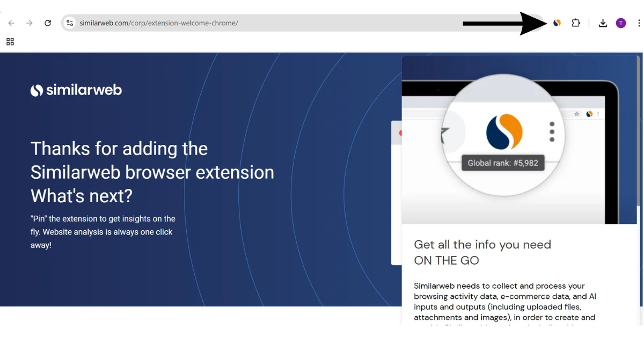Open the Extensions puzzle icon
The width and height of the screenshot is (644, 337).
576,23
